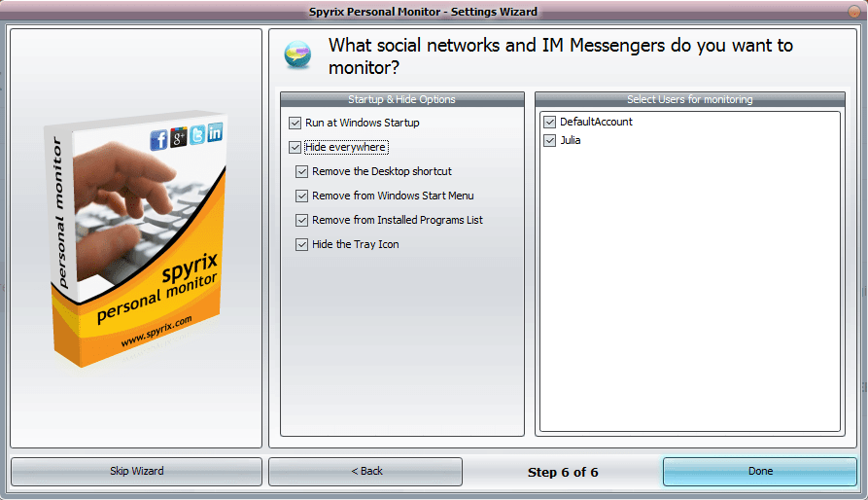Viewport: 868px width, 500px height.
Task: Click the chat bubbles wizard icon
Action: [297, 55]
